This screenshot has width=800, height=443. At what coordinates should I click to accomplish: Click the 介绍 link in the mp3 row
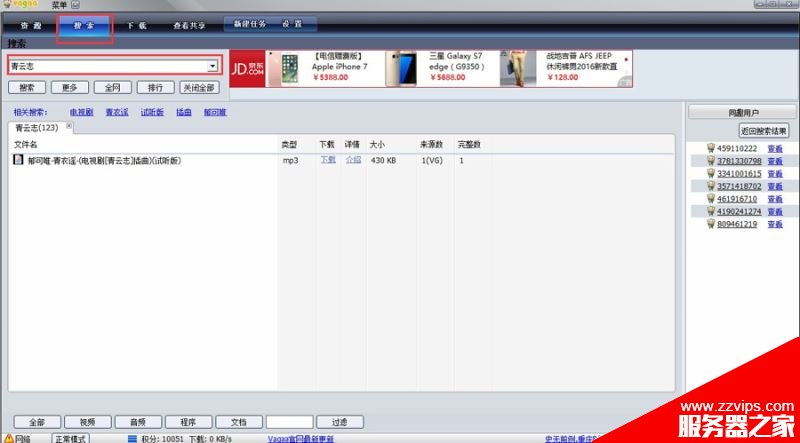point(353,160)
